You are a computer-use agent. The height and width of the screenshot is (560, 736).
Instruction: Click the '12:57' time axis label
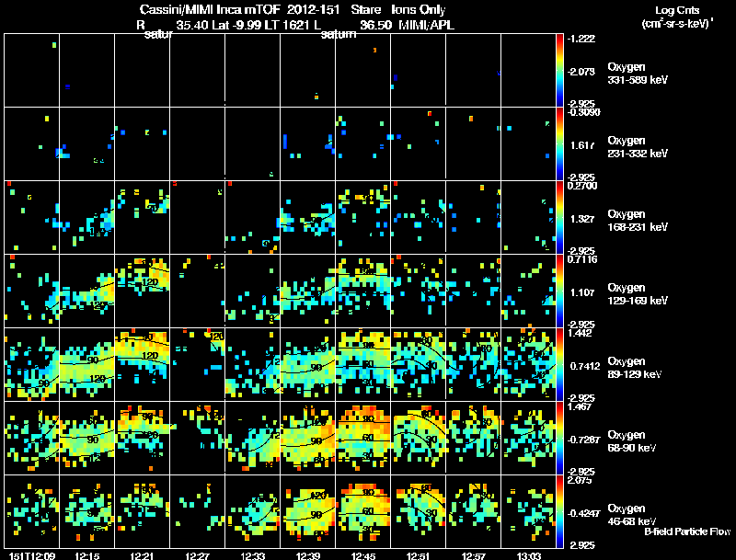click(474, 555)
